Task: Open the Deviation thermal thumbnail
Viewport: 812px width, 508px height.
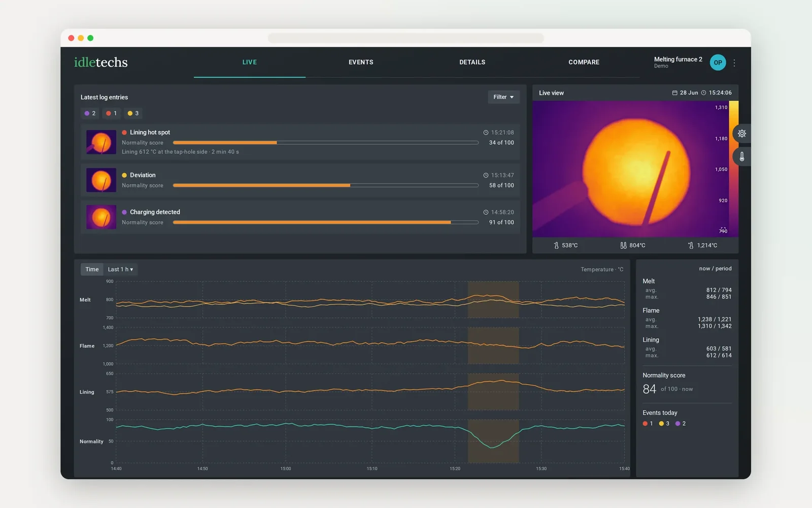Action: tap(101, 180)
